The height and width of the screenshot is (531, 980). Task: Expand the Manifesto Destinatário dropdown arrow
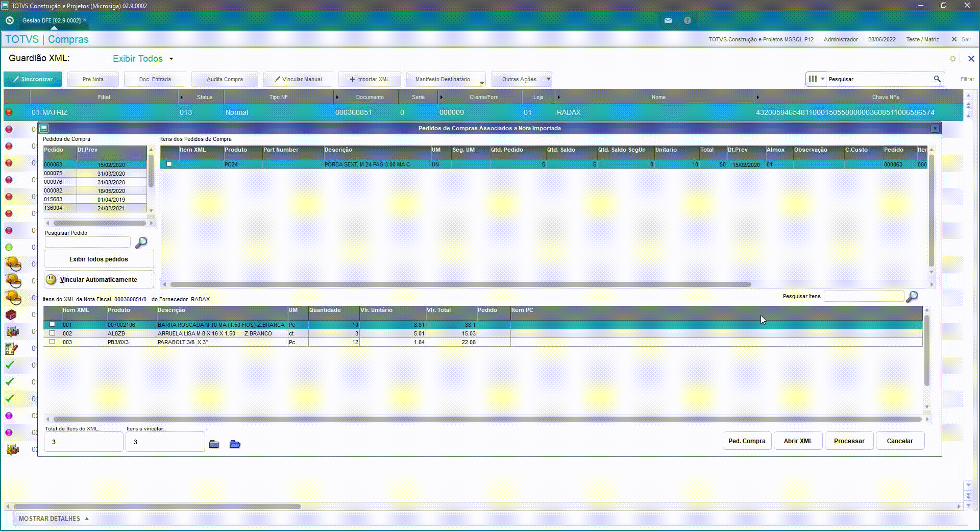[482, 82]
